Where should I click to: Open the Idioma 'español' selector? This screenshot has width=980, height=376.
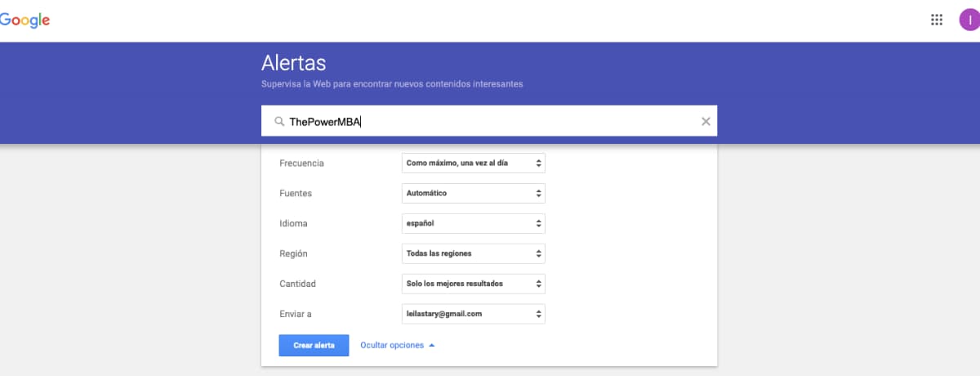click(474, 223)
